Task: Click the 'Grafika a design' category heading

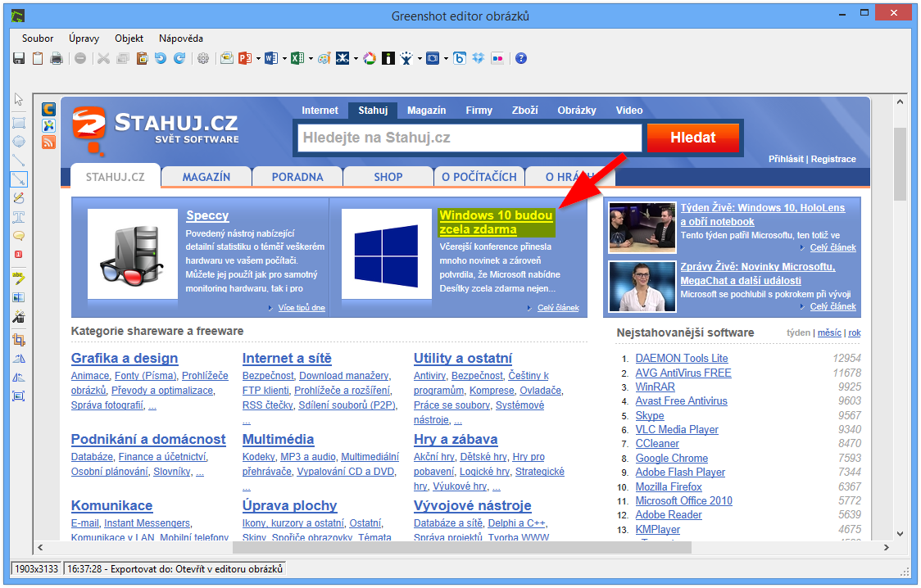Action: (125, 358)
